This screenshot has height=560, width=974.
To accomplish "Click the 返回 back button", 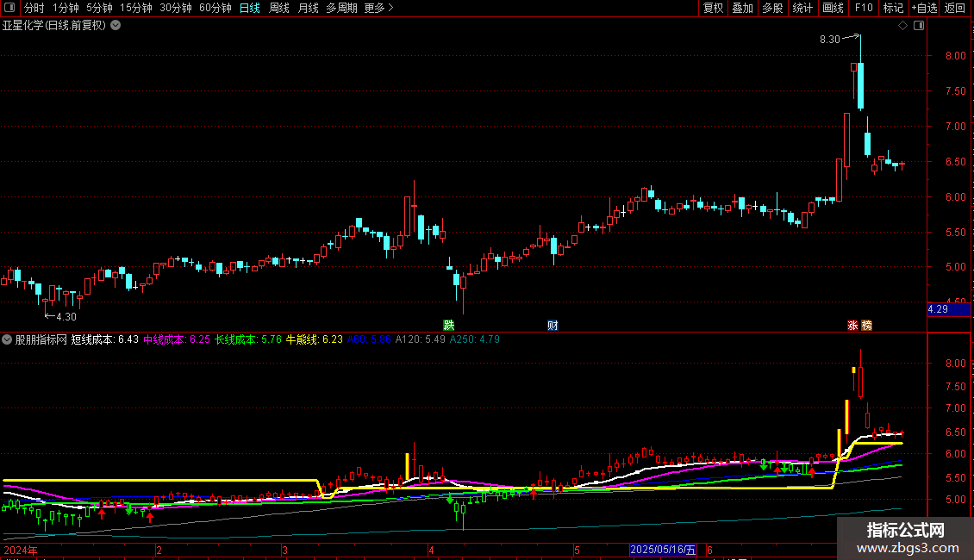I will pyautogui.click(x=955, y=8).
